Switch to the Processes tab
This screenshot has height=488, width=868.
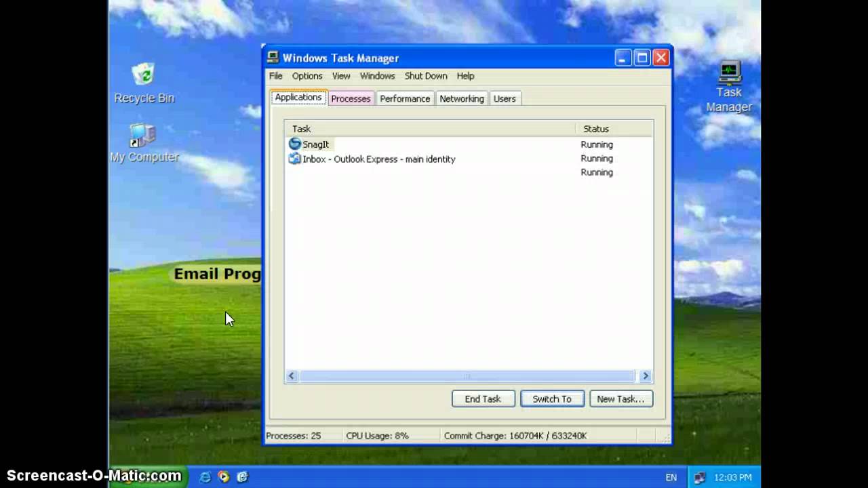click(351, 98)
